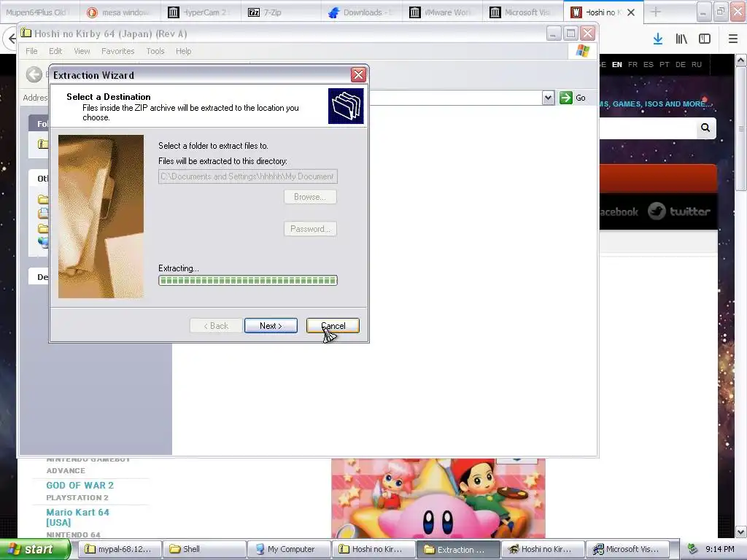
Task: Open File menu in Hoshi no Kirby window
Action: point(31,51)
